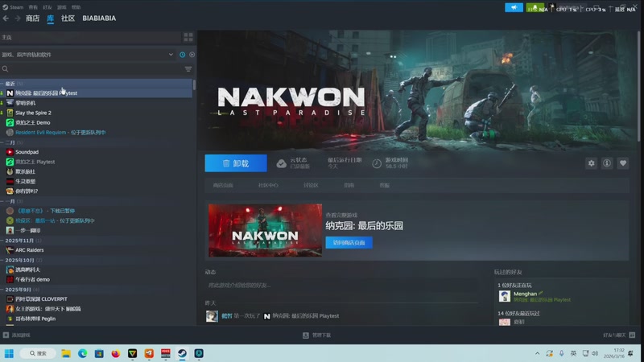The image size is (644, 362).
Task: Go forward with the right arrow
Action: [x=17, y=19]
